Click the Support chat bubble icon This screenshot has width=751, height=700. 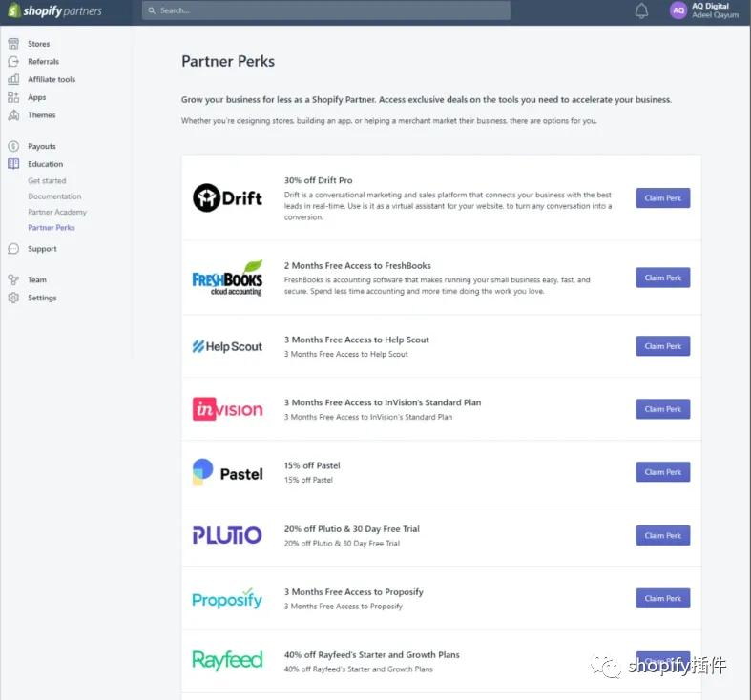click(13, 249)
